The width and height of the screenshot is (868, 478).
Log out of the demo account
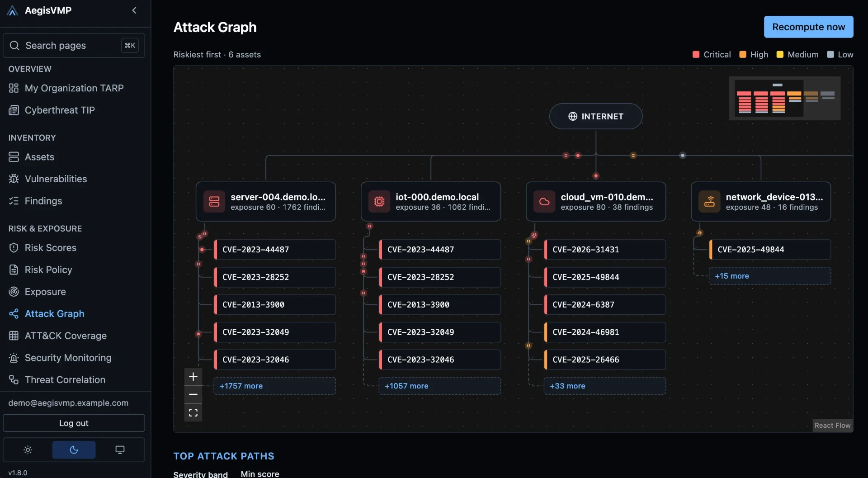coord(74,423)
